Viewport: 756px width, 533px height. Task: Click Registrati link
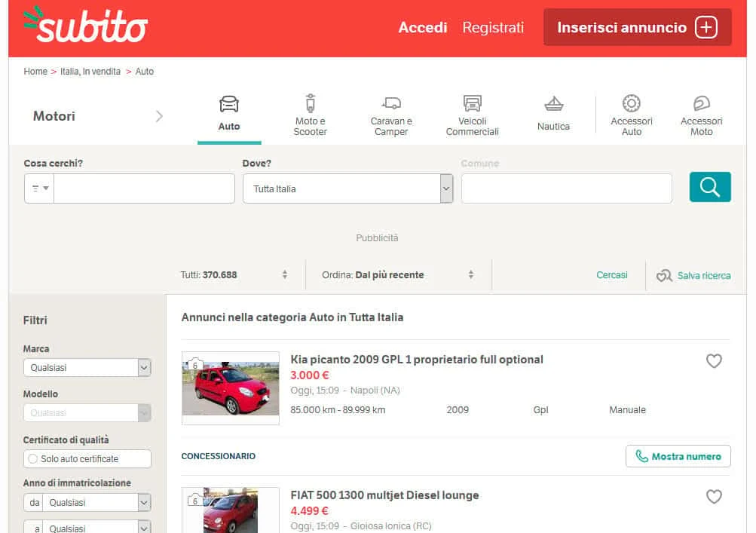(493, 27)
